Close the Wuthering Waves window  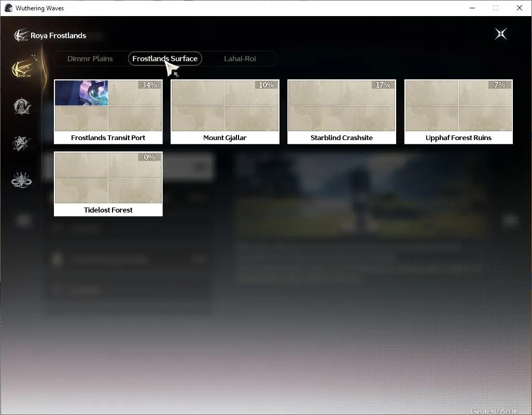(520, 8)
